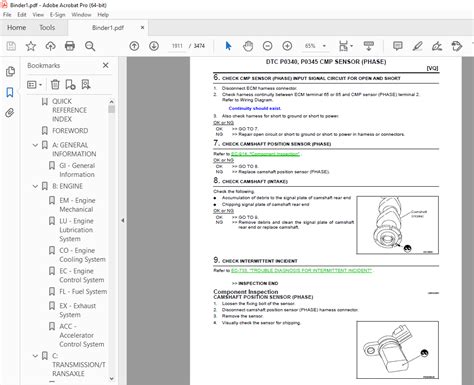474x385 pixels.
Task: Click the scrolling mode toolbar icon
Action: click(x=369, y=46)
